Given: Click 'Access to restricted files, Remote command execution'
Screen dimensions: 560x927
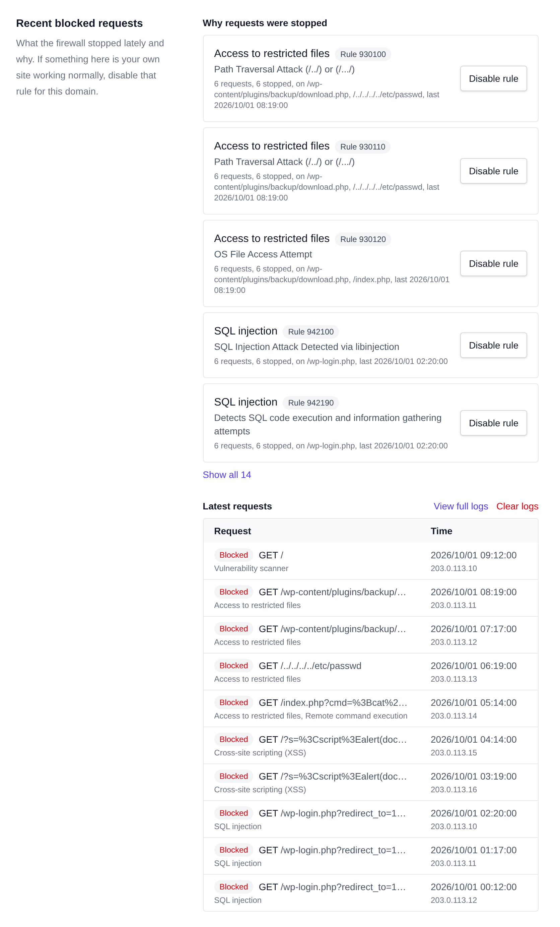Looking at the screenshot, I should pos(311,716).
